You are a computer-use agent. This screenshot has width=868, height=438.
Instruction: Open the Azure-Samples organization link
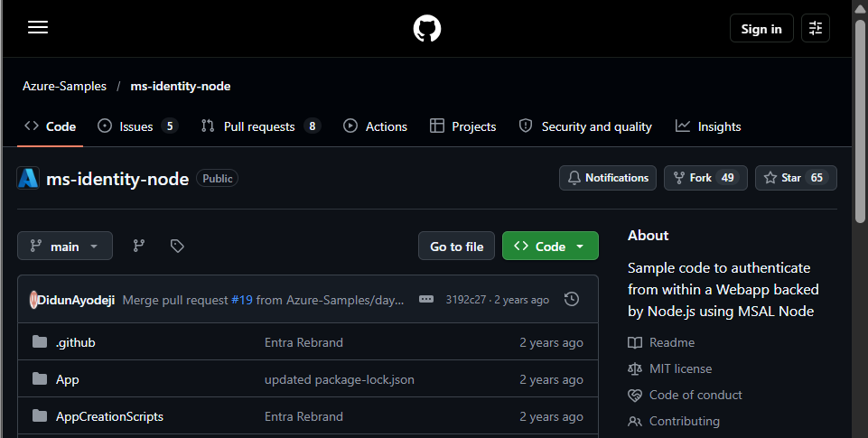point(64,87)
